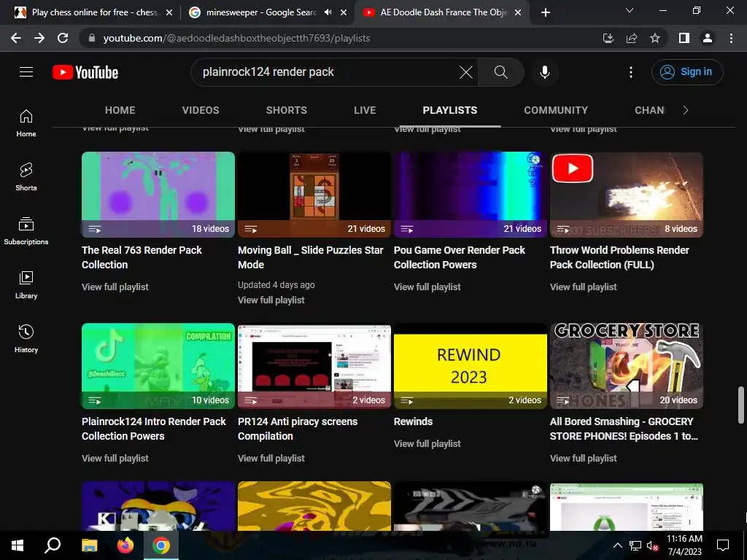Screen dimensions: 747x560
Task: Click the Sign in button
Action: coord(687,72)
